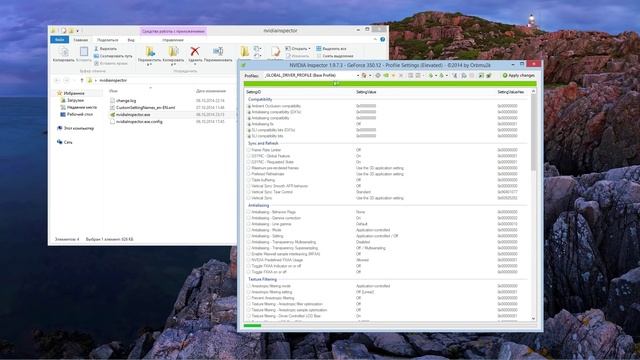
Task: Click the Apply changes button
Action: click(x=518, y=76)
